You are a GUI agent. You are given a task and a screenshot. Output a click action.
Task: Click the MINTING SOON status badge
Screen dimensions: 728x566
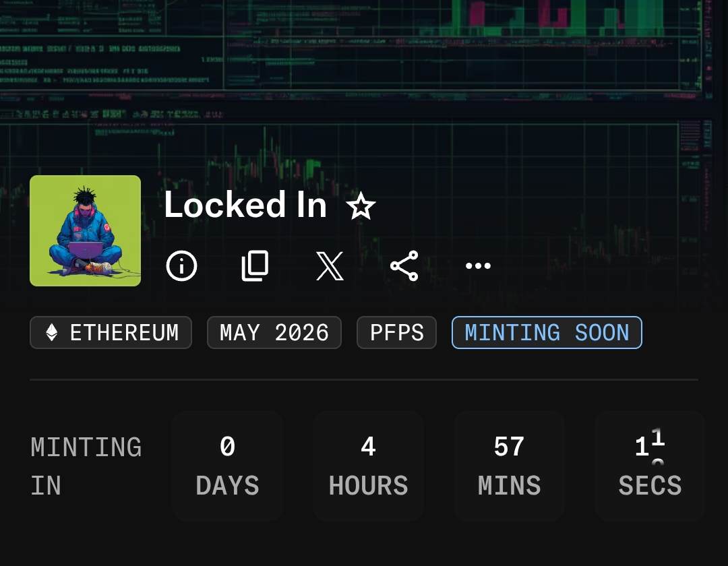(x=547, y=333)
